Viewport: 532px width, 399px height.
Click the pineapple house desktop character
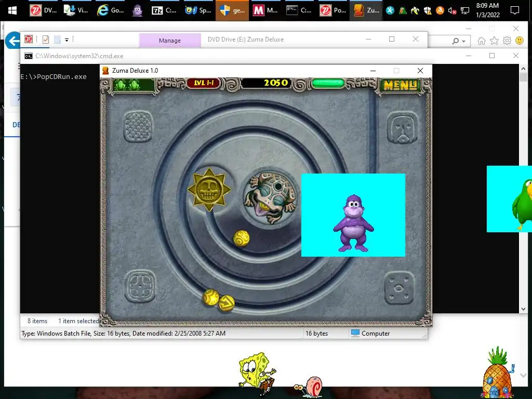(498, 373)
